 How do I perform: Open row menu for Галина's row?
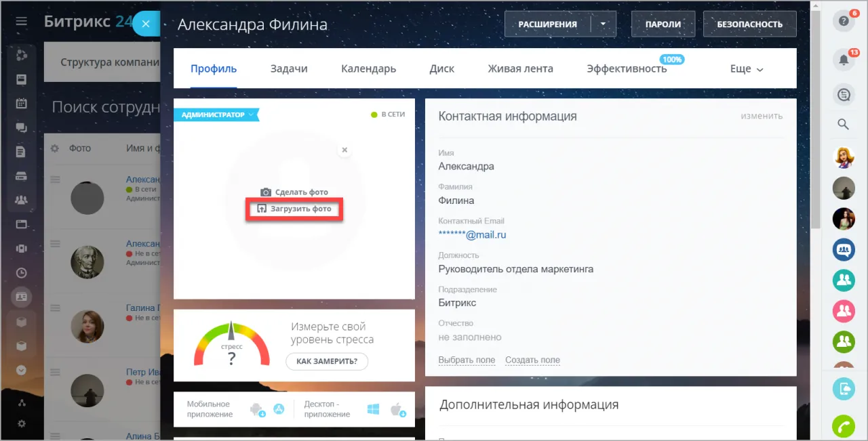[x=56, y=308]
